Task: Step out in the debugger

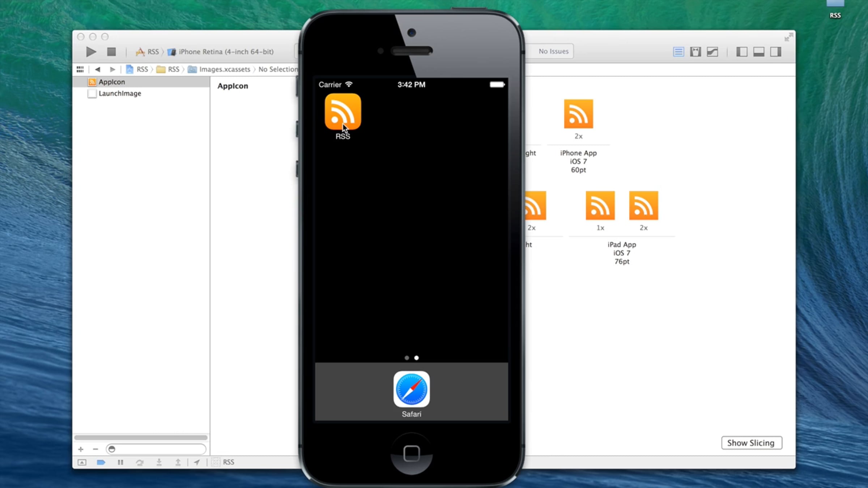Action: click(x=178, y=462)
